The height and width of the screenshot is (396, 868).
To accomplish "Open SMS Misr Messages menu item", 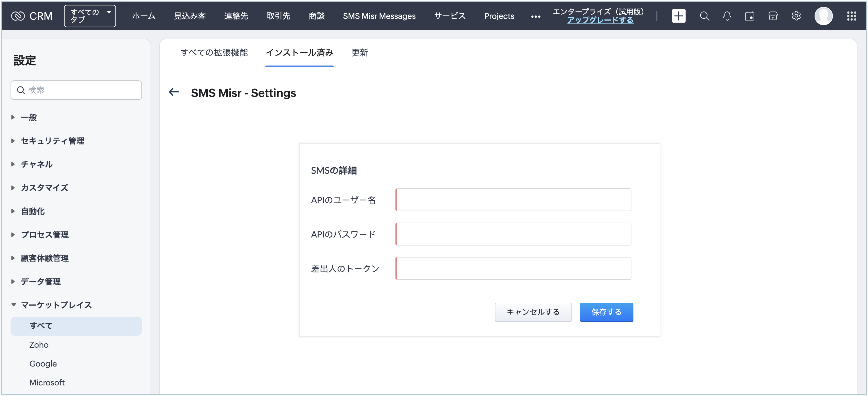I will [379, 16].
